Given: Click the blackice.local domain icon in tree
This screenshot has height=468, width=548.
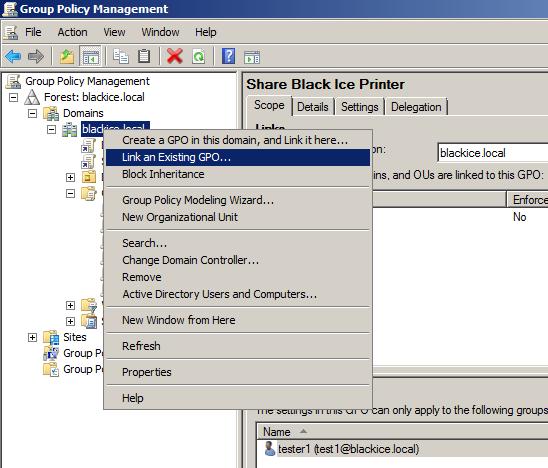Looking at the screenshot, I should [x=70, y=130].
